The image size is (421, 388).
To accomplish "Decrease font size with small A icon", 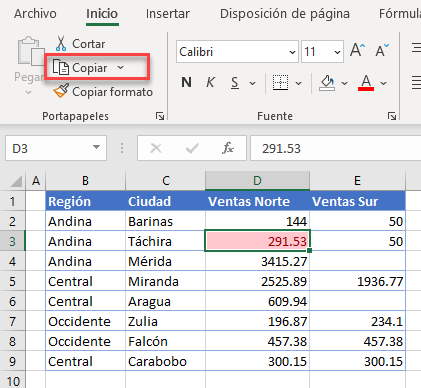I will (382, 50).
